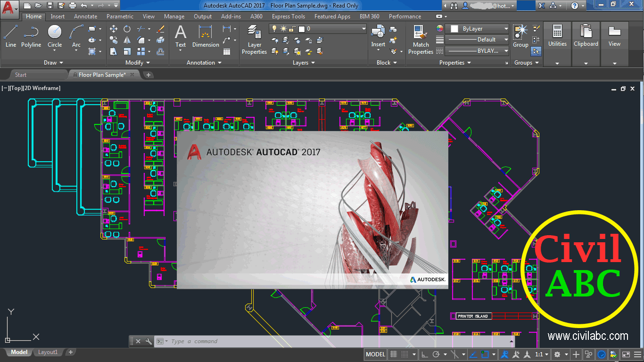Click the MODEL space button in status bar

[x=376, y=354]
